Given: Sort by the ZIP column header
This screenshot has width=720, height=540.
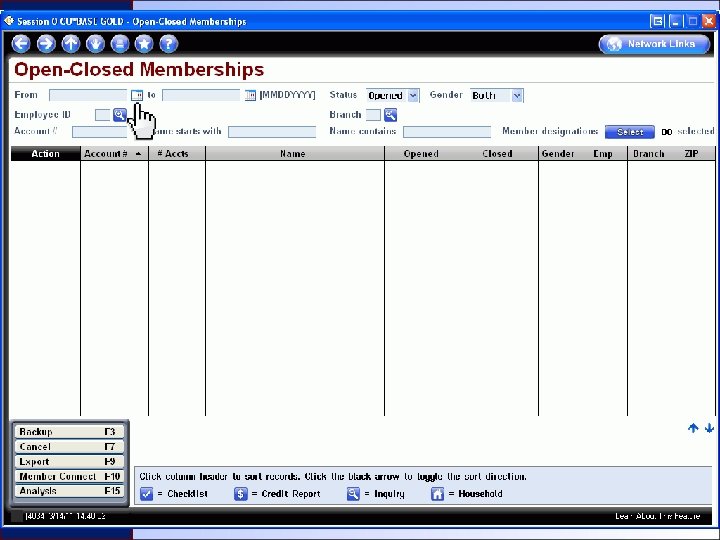Looking at the screenshot, I should [692, 154].
